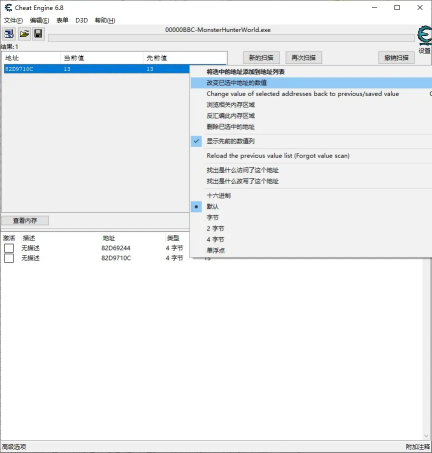This screenshot has width=432, height=453.
Task: Click the 新的扫描 button
Action: tap(261, 58)
